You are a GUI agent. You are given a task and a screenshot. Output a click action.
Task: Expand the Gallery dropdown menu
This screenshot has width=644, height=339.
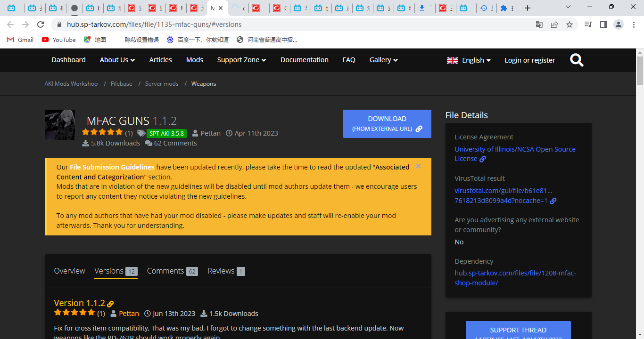pos(383,60)
